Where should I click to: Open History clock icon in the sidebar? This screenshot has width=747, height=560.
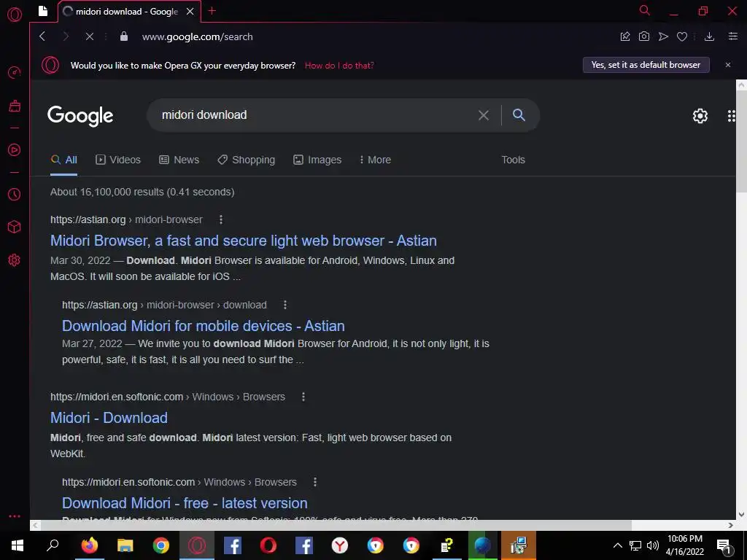[x=15, y=194]
